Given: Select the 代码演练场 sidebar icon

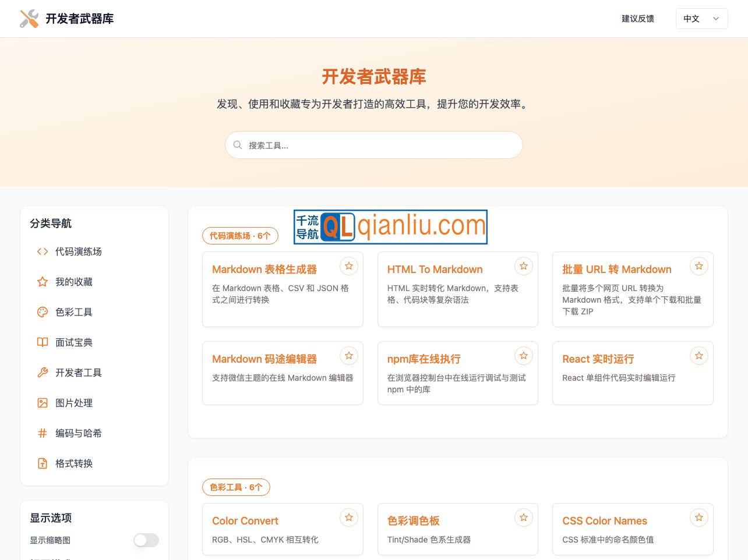Looking at the screenshot, I should [42, 251].
